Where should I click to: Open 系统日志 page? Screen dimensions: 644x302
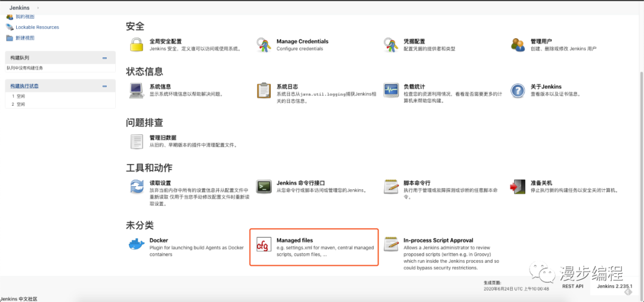click(287, 87)
